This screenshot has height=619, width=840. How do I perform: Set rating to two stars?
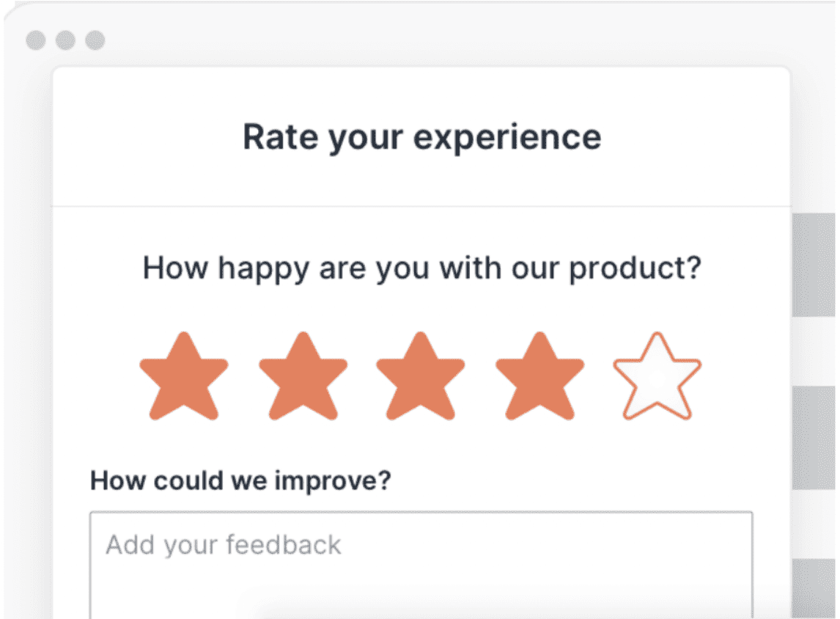point(303,377)
